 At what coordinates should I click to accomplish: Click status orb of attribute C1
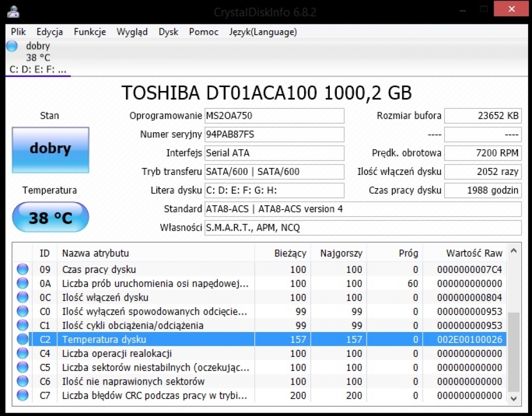pyautogui.click(x=22, y=325)
